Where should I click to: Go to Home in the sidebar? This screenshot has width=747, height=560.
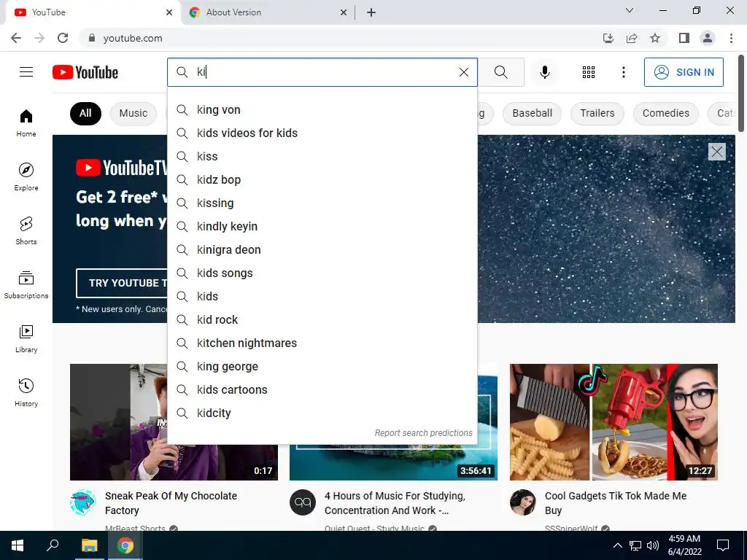coord(26,122)
